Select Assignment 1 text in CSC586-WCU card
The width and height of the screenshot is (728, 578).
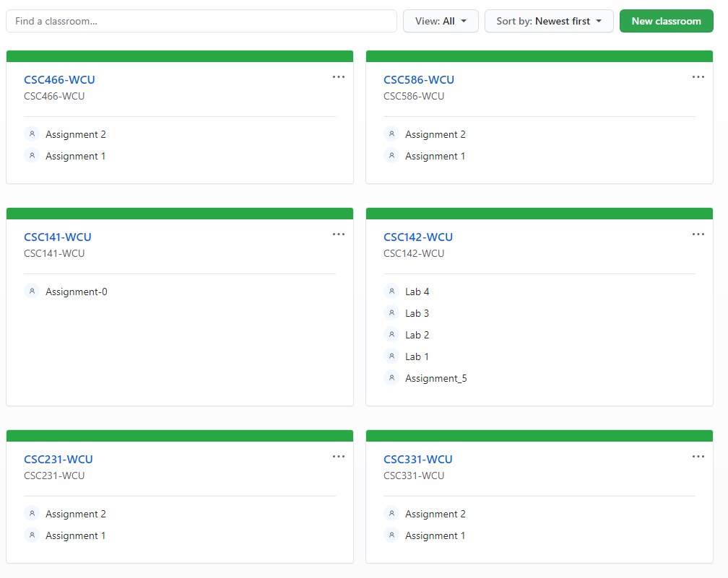(x=435, y=157)
